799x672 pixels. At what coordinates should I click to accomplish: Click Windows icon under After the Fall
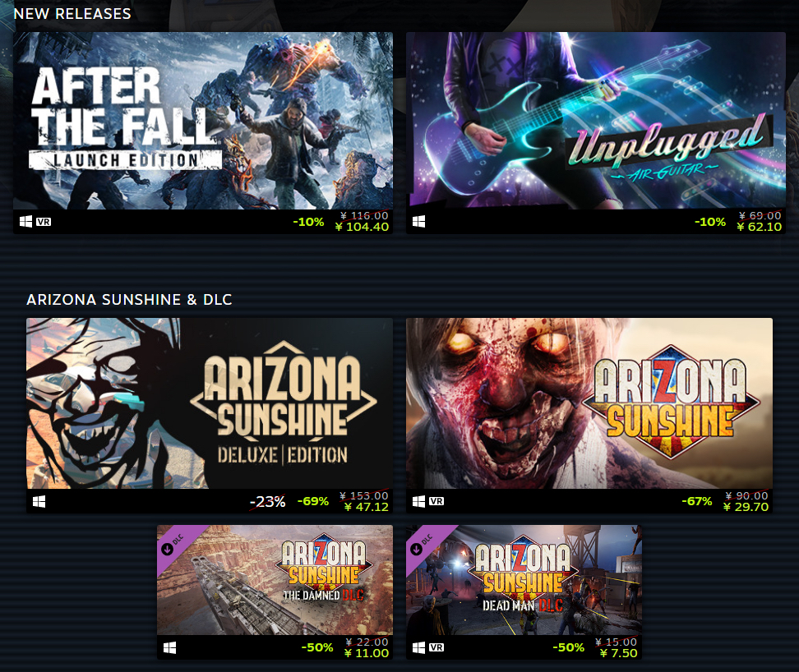[25, 222]
